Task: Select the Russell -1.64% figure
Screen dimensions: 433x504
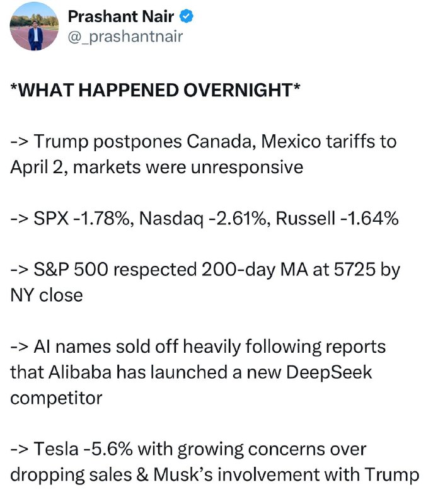Action: click(x=337, y=219)
